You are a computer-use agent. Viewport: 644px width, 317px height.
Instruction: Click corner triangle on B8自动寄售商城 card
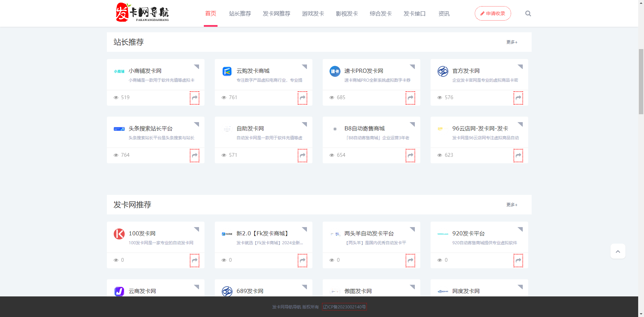pyautogui.click(x=413, y=124)
